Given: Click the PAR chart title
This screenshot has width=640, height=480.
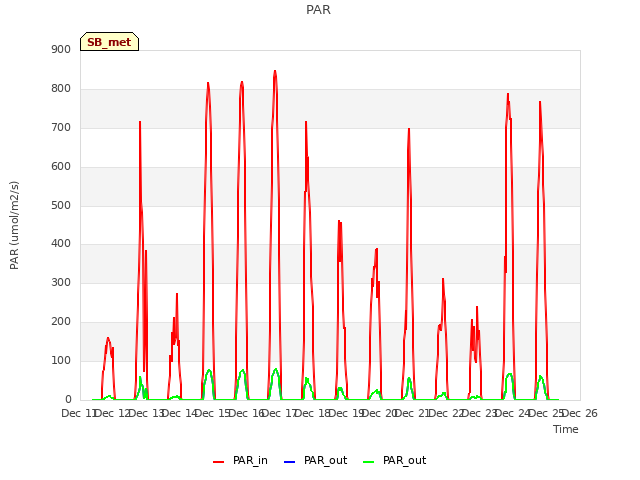Looking at the screenshot, I should coord(318,10).
